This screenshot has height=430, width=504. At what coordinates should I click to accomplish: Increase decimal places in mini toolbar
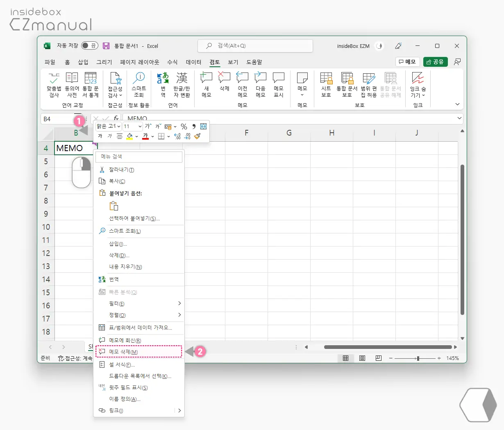point(177,136)
